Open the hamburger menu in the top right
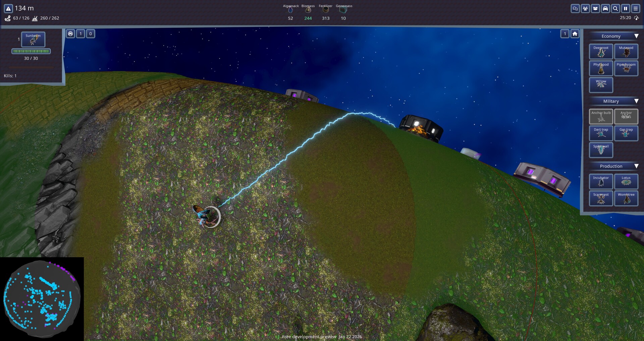Screen dimensions: 644x341 636,8
